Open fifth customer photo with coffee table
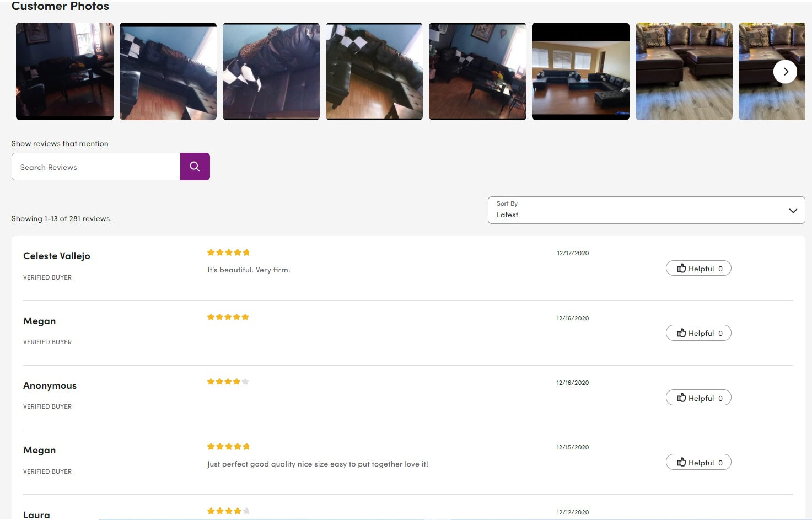The image size is (812, 520). pyautogui.click(x=477, y=71)
